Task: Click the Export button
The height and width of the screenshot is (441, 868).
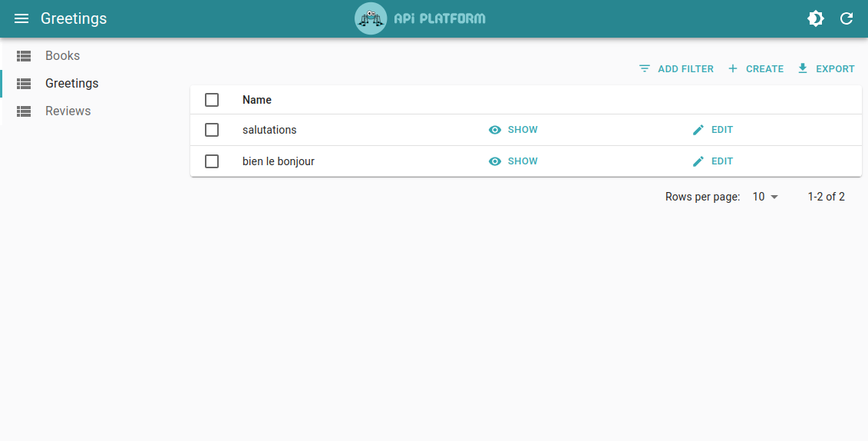Action: point(826,69)
